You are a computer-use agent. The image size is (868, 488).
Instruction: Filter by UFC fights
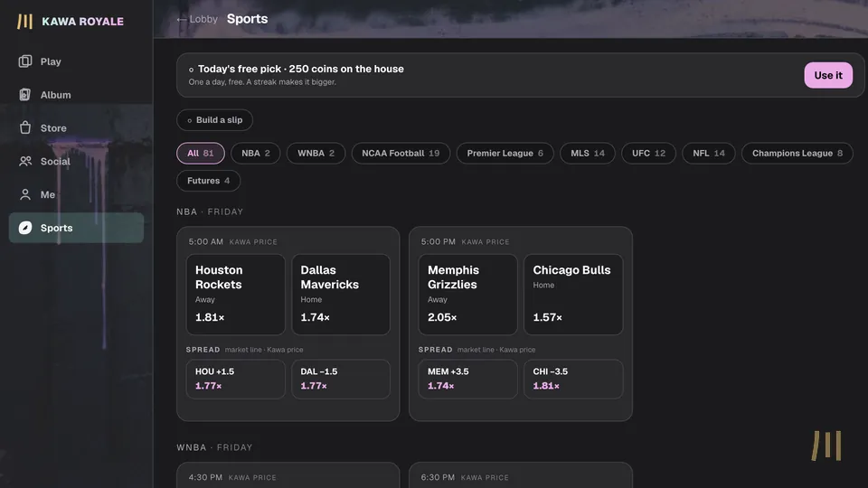(649, 154)
